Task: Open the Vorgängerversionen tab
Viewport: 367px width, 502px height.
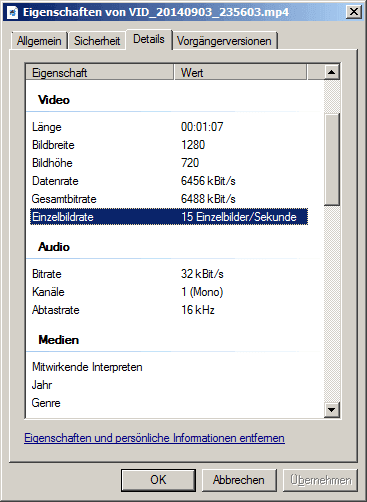Action: [x=224, y=41]
